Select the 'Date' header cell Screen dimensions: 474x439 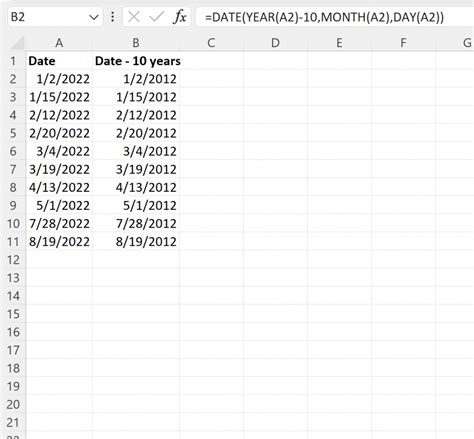pos(59,61)
